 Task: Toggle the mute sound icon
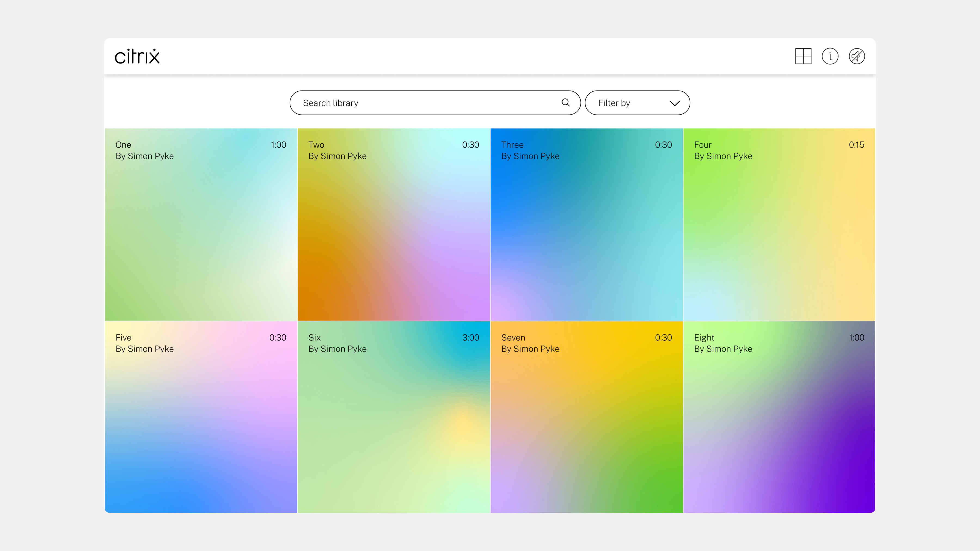click(x=857, y=56)
